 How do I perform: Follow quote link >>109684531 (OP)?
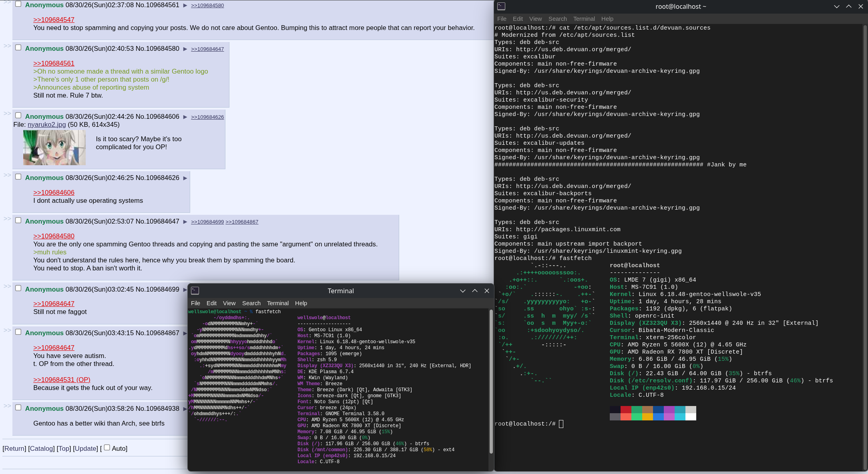point(62,380)
